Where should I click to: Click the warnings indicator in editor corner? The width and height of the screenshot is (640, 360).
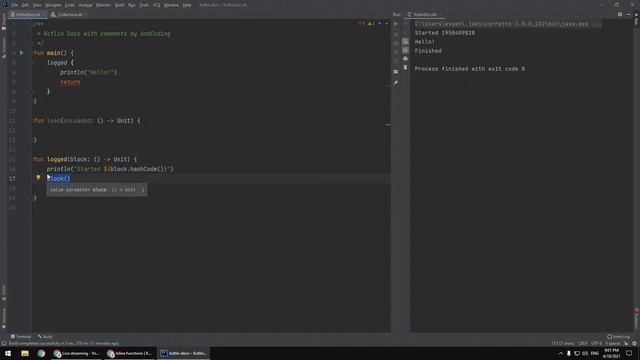(371, 24)
